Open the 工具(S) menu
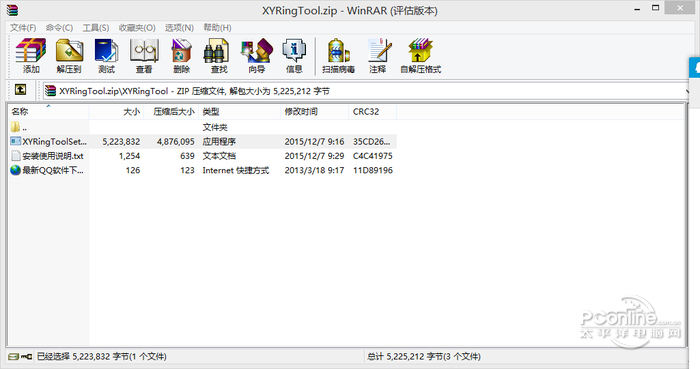This screenshot has height=369, width=700. coord(96,28)
